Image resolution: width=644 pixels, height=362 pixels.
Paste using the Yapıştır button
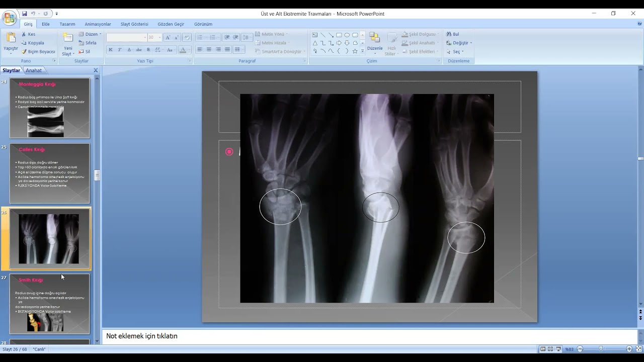tap(11, 43)
